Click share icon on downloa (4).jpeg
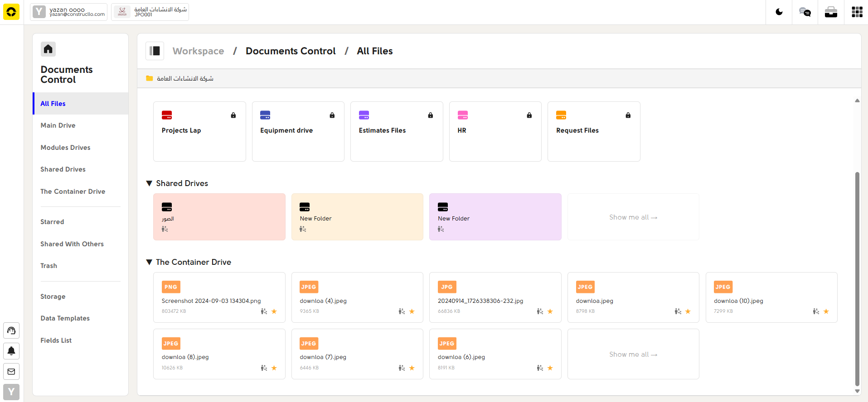 pos(402,311)
